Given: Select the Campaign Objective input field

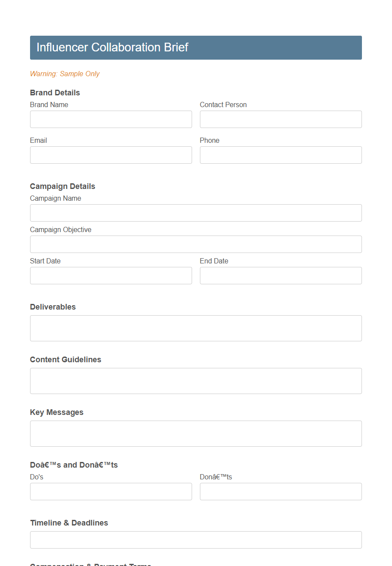Looking at the screenshot, I should tap(196, 244).
